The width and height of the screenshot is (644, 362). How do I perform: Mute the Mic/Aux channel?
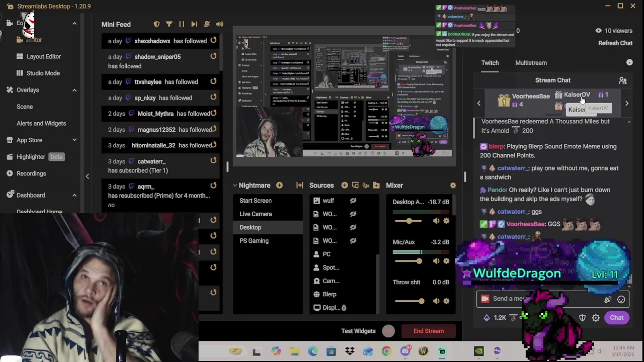tap(436, 261)
